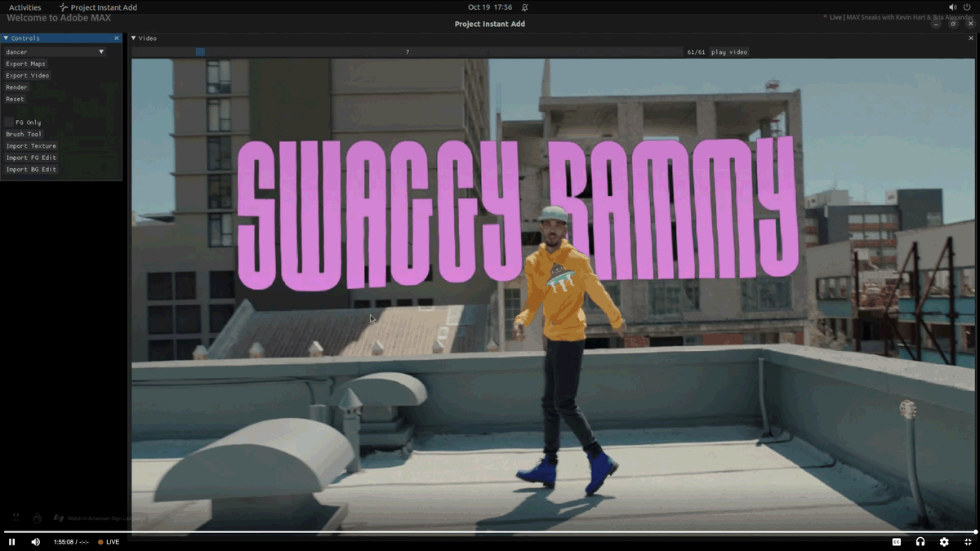Image resolution: width=980 pixels, height=551 pixels.
Task: Open the system volume icon in top bar
Action: (951, 7)
